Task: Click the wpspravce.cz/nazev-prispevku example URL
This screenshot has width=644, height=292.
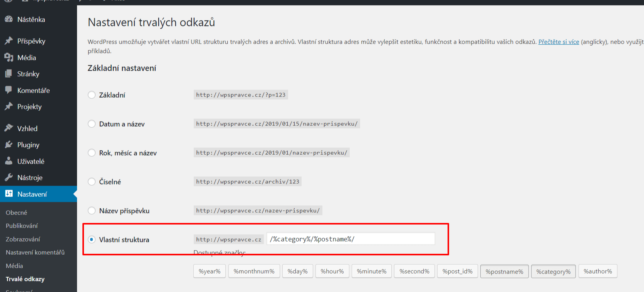Action: click(258, 211)
